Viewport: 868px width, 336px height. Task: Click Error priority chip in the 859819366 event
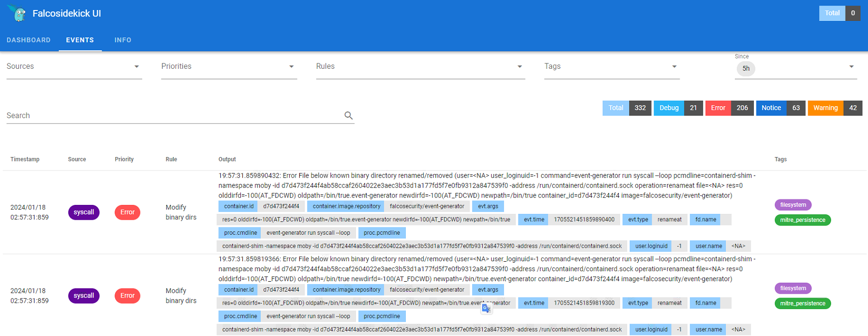click(128, 296)
